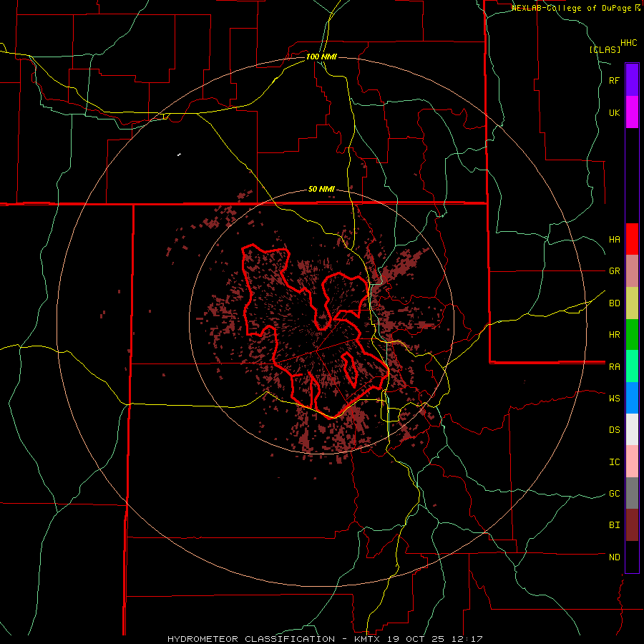Click the RA light green legend swatch
Viewport: 644px width, 644px height.
pos(632,366)
